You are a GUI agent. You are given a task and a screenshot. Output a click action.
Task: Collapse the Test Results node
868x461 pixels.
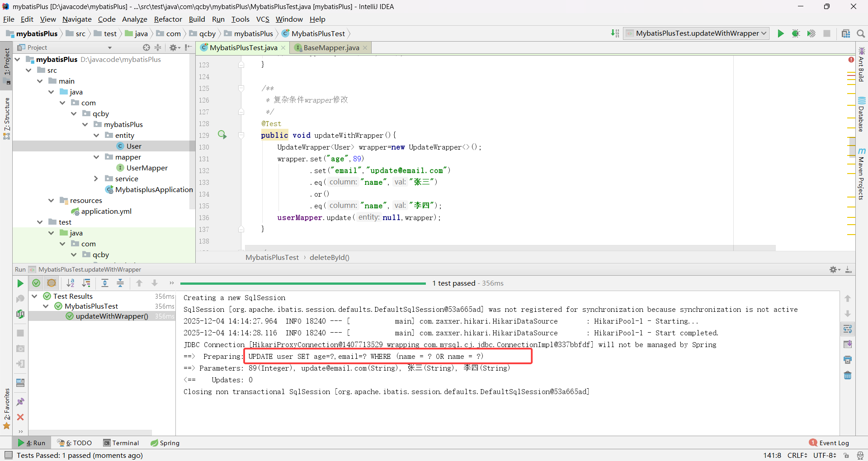coord(35,296)
